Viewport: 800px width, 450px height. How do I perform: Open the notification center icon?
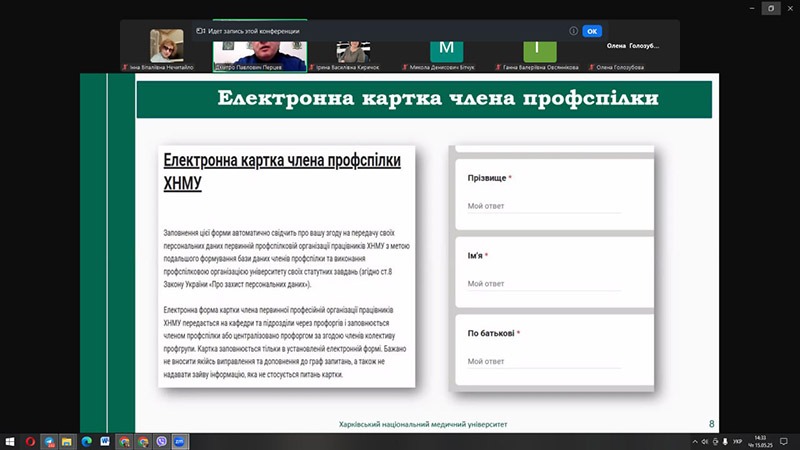[x=786, y=440]
